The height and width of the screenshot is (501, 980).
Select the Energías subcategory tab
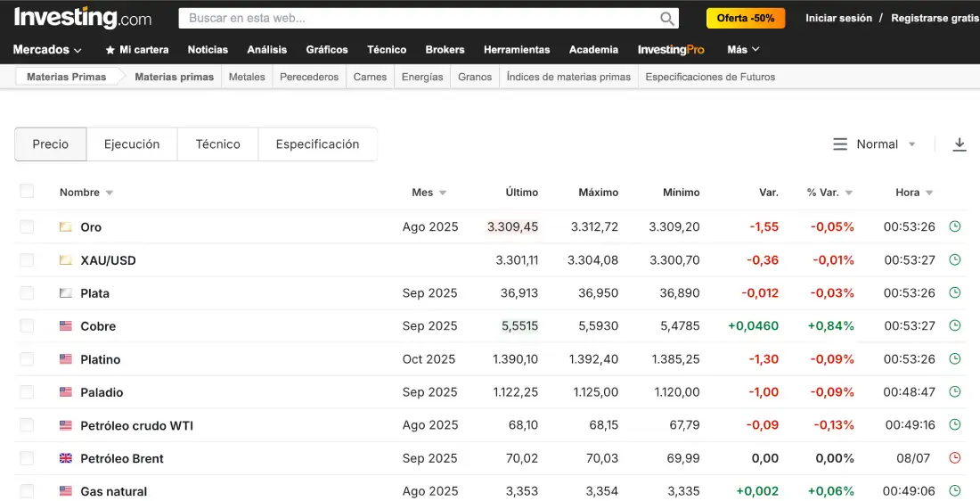[x=422, y=77]
